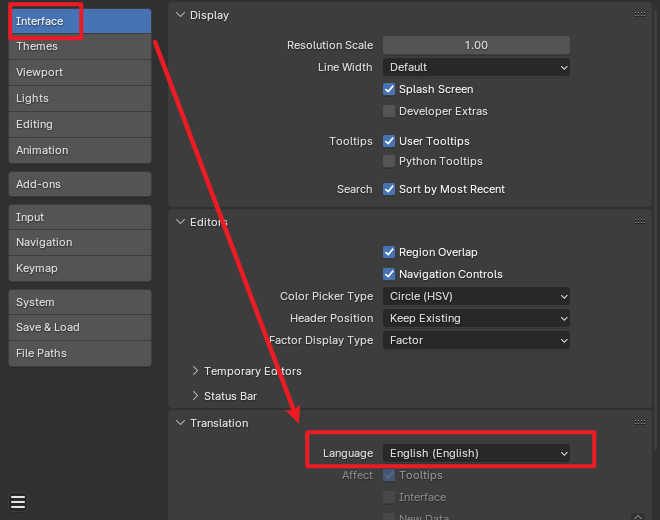This screenshot has width=660, height=520.
Task: Open the Language dropdown
Action: pos(476,453)
